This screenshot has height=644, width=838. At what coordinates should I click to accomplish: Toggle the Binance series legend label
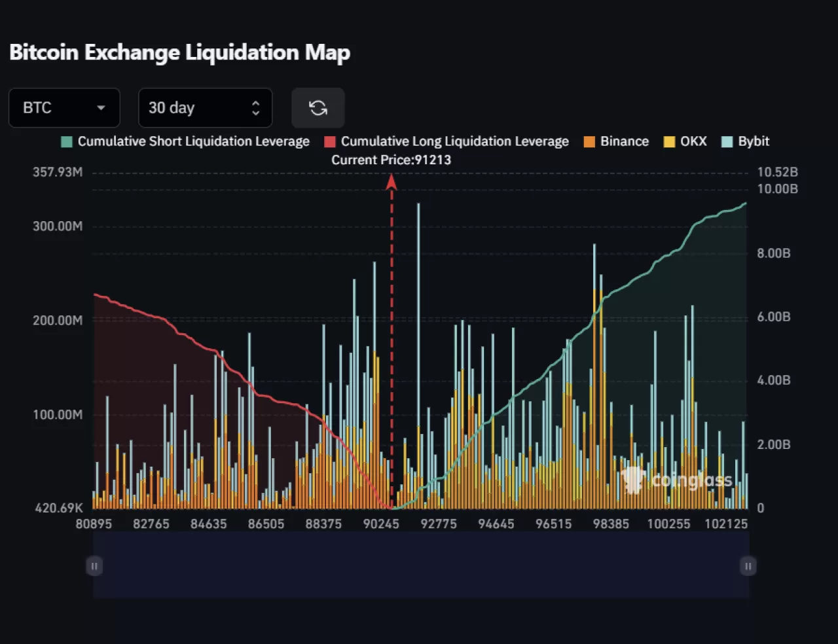point(624,141)
